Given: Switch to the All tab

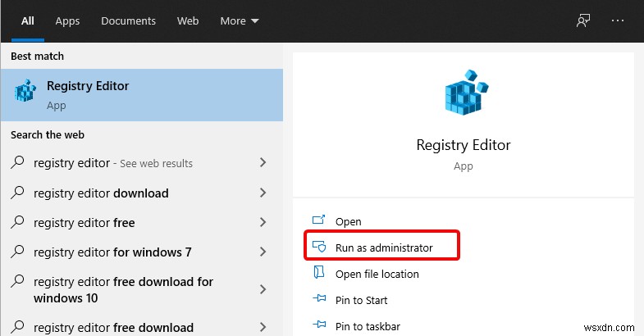Looking at the screenshot, I should [28, 21].
